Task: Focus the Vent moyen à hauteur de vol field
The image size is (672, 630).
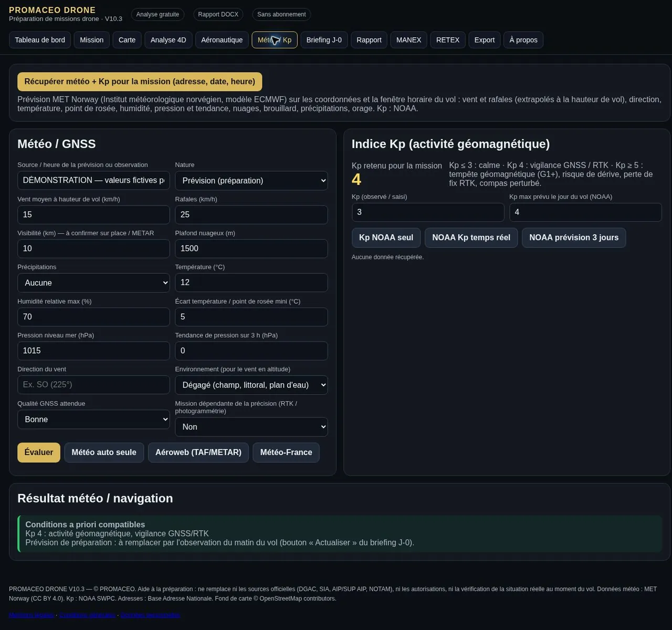Action: [93, 215]
